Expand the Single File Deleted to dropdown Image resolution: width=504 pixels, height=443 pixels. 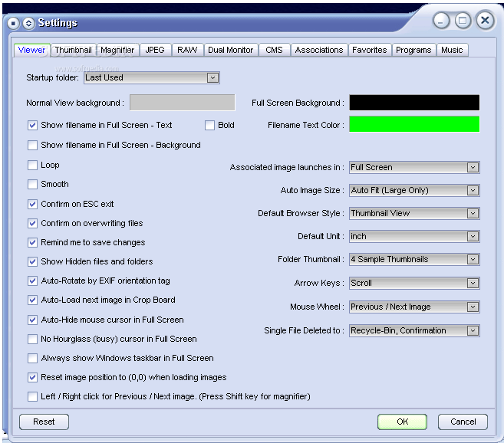[x=414, y=331]
